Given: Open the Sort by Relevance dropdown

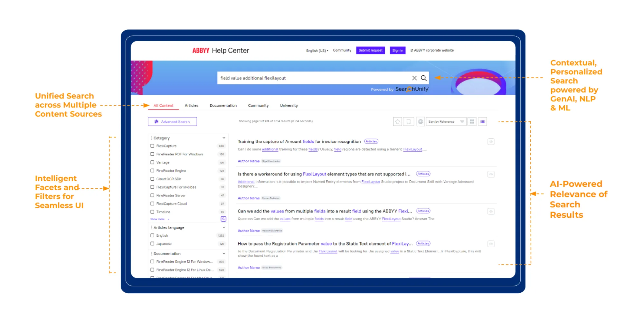Looking at the screenshot, I should (x=446, y=121).
